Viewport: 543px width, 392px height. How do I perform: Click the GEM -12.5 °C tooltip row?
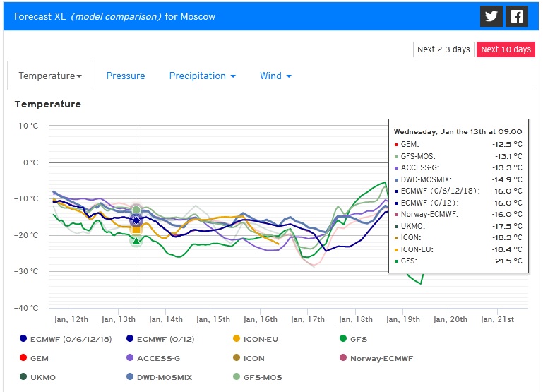[x=458, y=144]
